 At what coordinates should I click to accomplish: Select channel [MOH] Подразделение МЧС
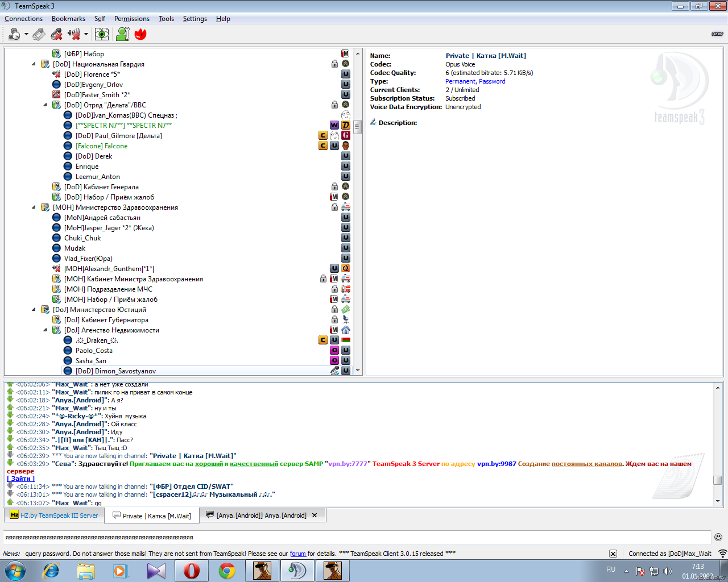pos(108,289)
